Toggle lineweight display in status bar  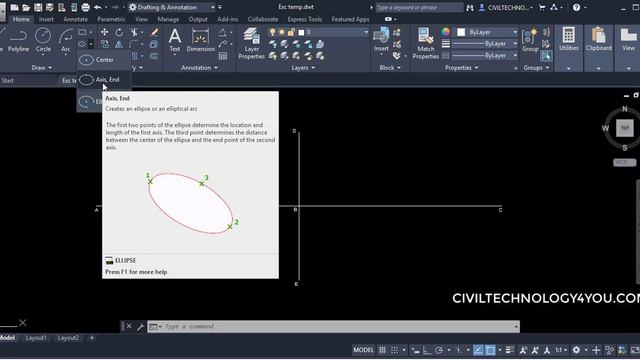coord(509,350)
